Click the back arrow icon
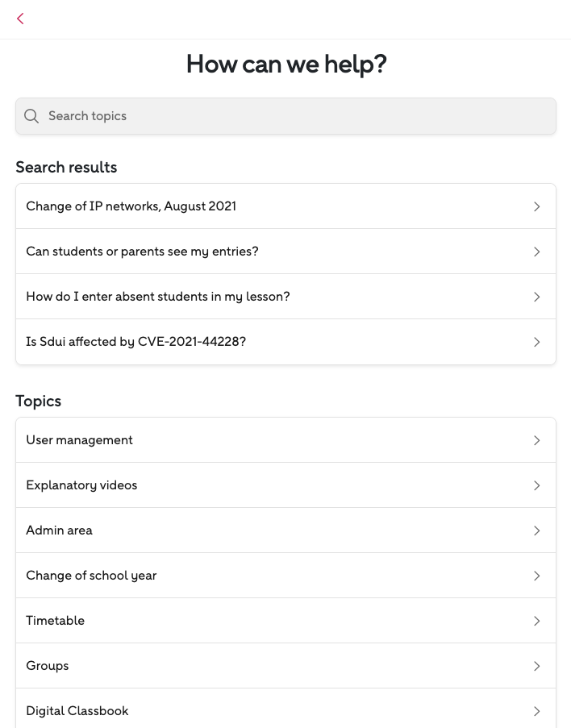This screenshot has width=571, height=728. (x=20, y=19)
